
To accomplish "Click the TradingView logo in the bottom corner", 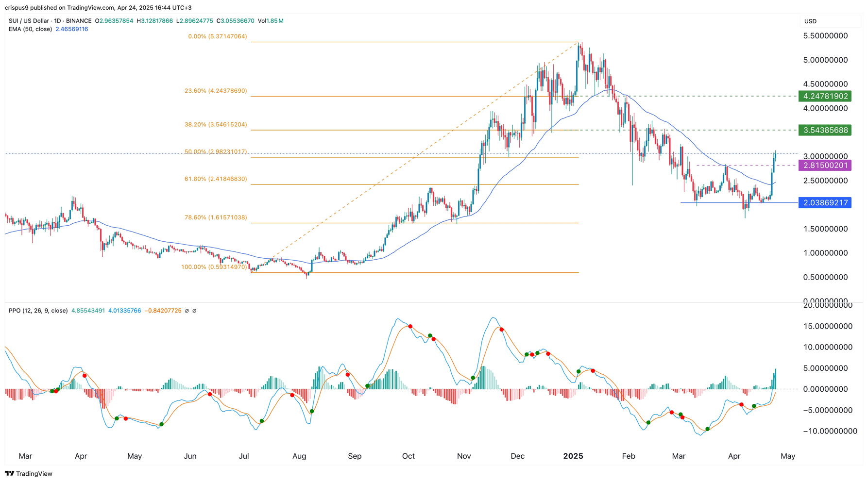I will (29, 474).
